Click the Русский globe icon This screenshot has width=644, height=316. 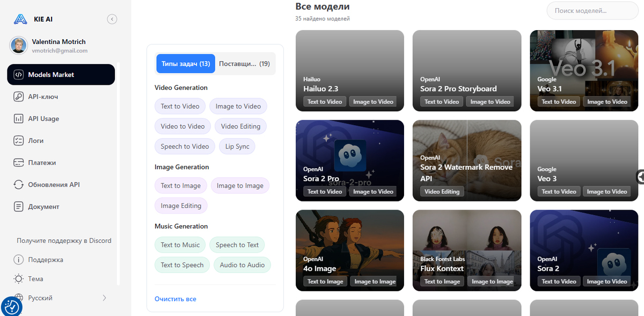19,298
